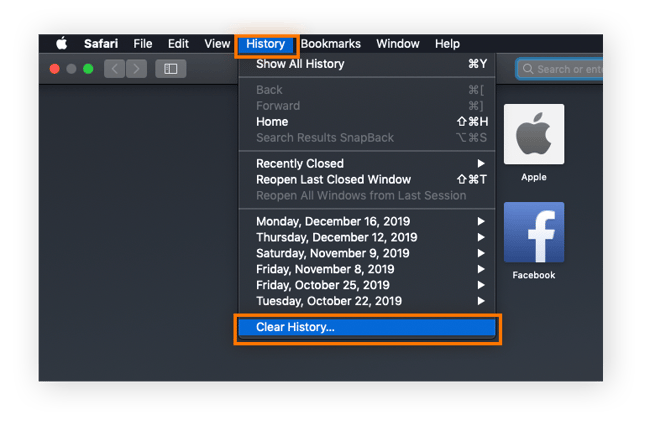Expand Monday, December 16, 2019 history

(x=367, y=221)
